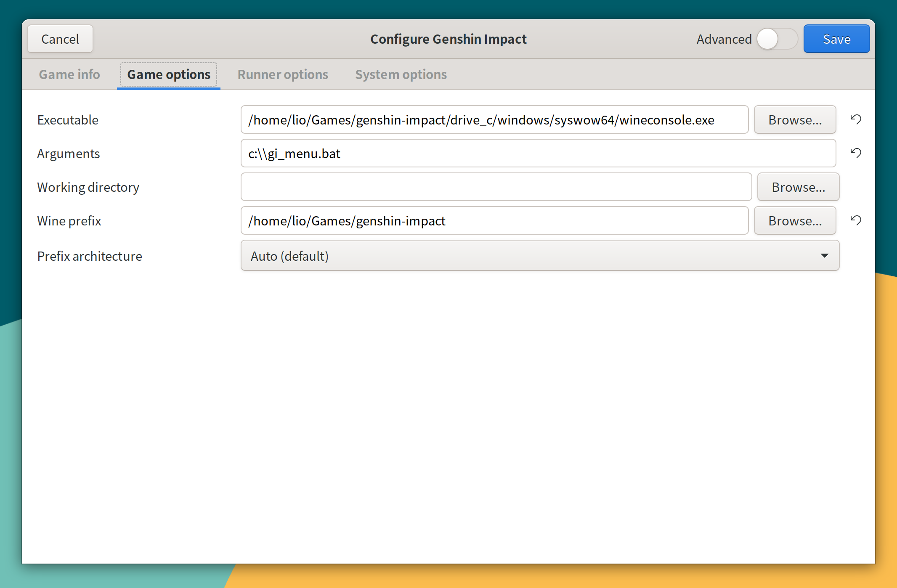Open the Prefix architecture dropdown

tap(540, 256)
